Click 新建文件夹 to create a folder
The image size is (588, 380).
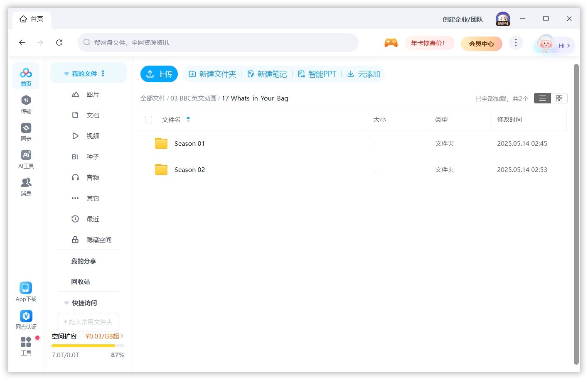tap(212, 74)
